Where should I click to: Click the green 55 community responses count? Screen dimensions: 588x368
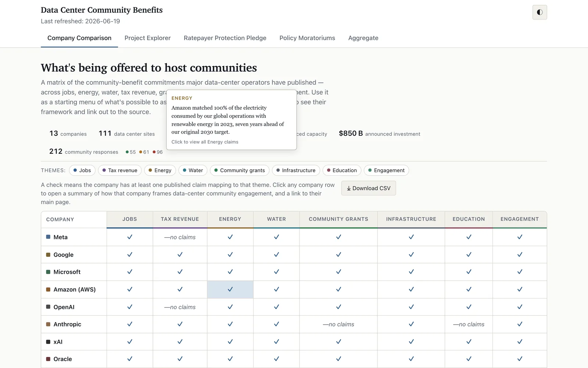click(131, 152)
